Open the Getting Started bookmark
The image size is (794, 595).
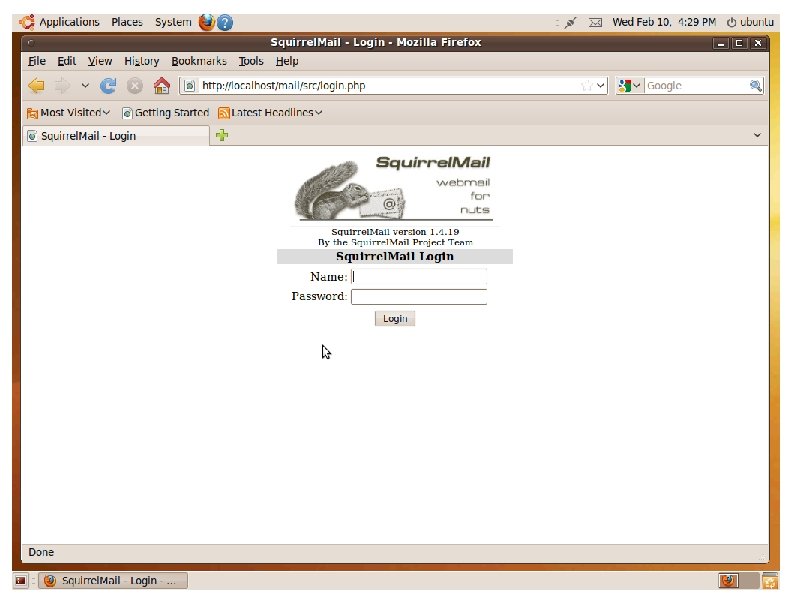166,112
